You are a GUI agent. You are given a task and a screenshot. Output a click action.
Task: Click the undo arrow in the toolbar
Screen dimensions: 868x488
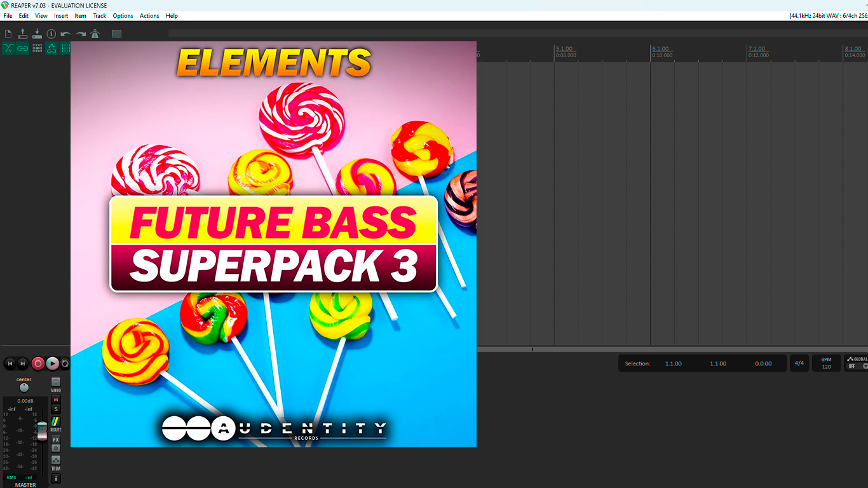coord(66,34)
